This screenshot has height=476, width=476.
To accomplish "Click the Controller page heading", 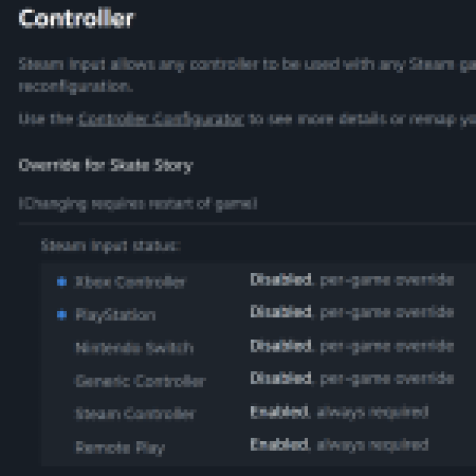I will click(76, 19).
